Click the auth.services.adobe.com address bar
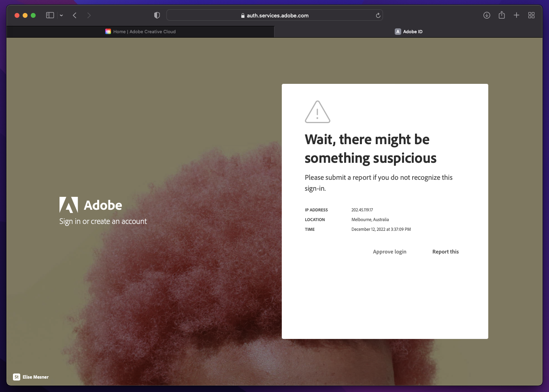 (277, 15)
